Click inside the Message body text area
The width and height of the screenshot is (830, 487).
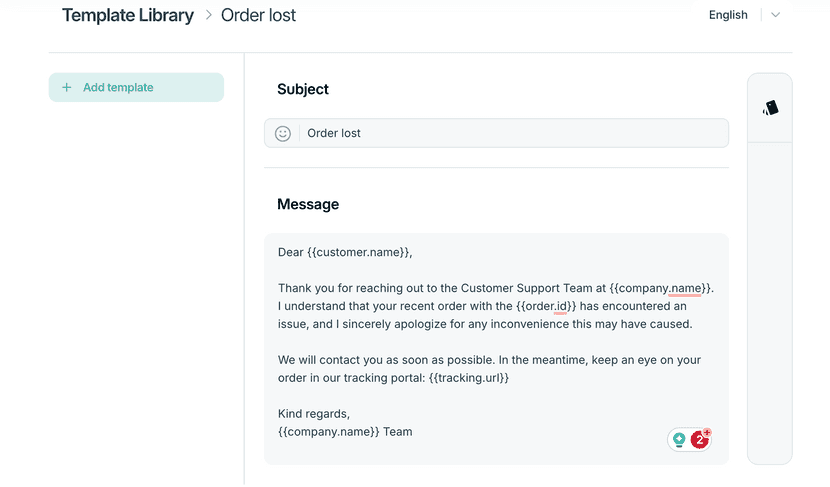pyautogui.click(x=497, y=349)
